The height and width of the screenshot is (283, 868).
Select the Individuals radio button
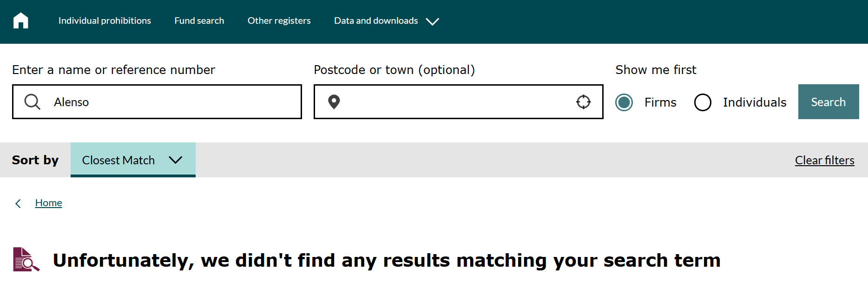point(703,102)
